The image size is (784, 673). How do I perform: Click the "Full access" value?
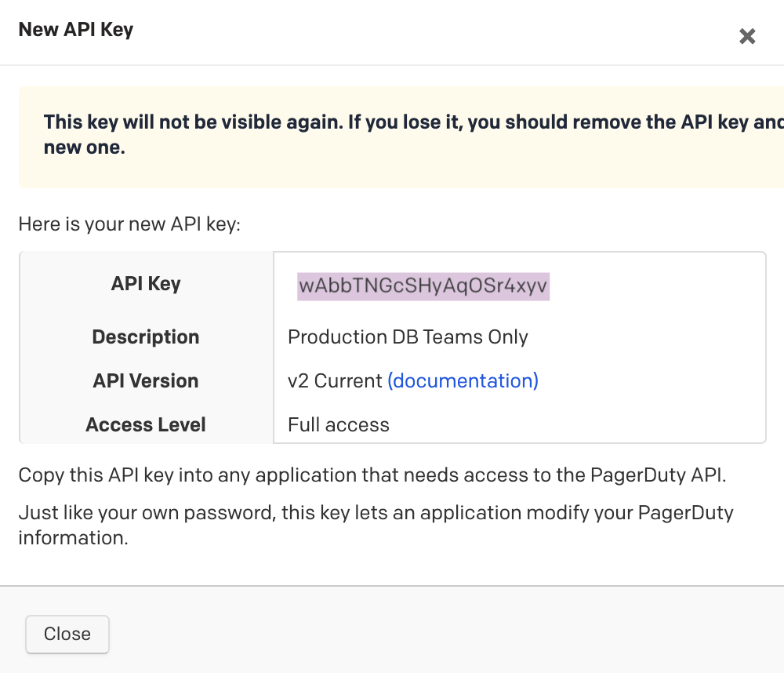click(339, 425)
